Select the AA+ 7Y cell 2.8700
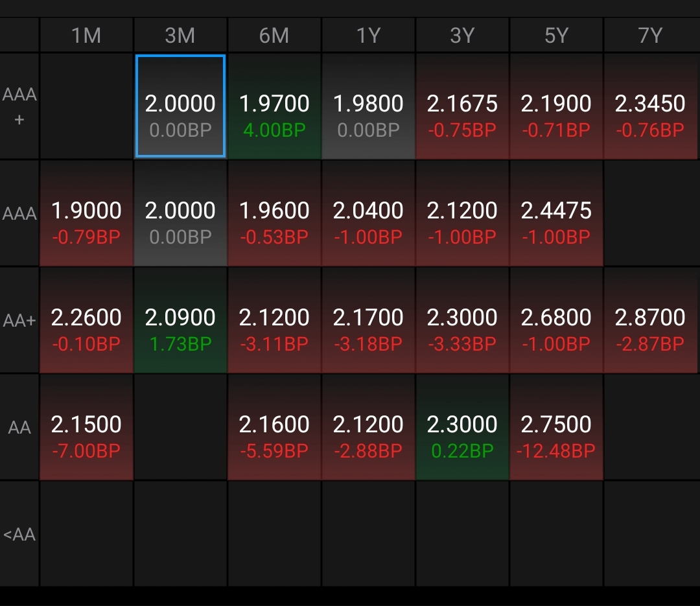Image resolution: width=700 pixels, height=606 pixels. click(650, 320)
